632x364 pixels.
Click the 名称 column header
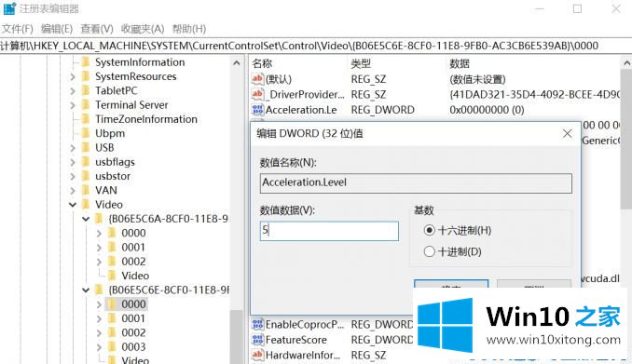point(262,63)
